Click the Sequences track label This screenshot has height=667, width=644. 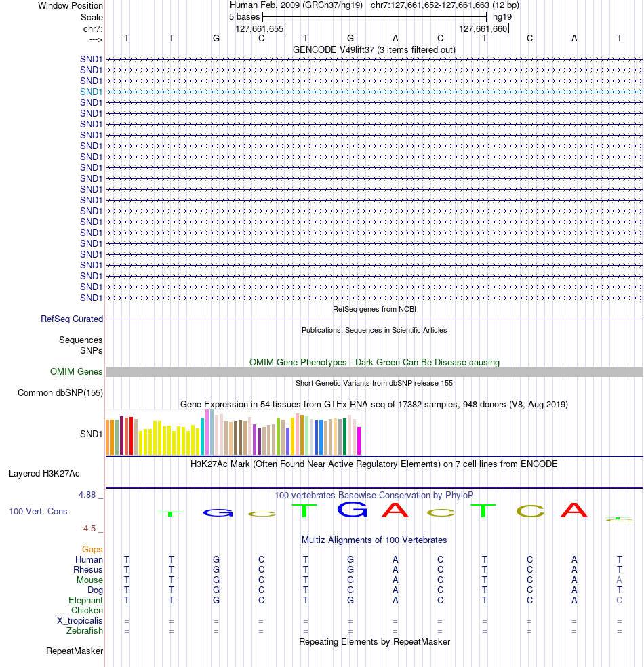81,340
